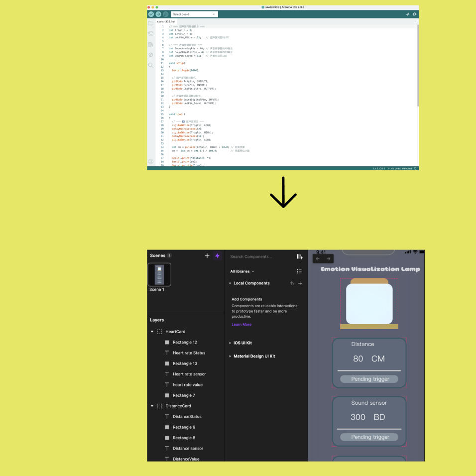Open the Serial Plotter icon

[x=407, y=14]
